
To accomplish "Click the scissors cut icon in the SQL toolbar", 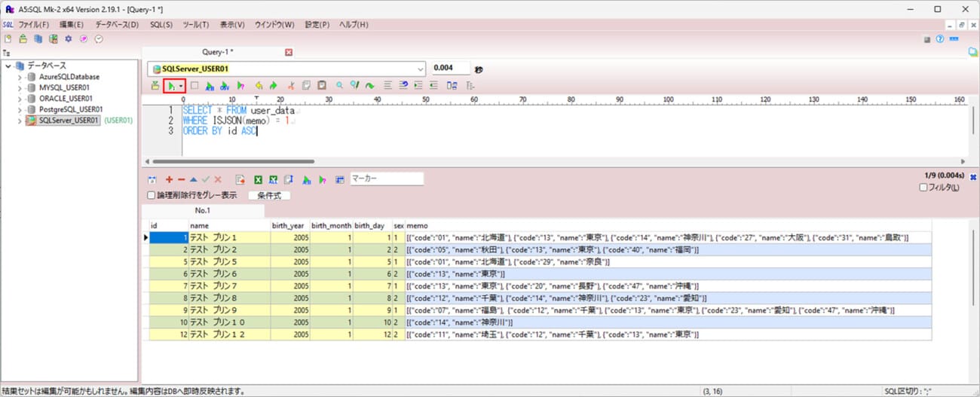I will click(x=290, y=86).
